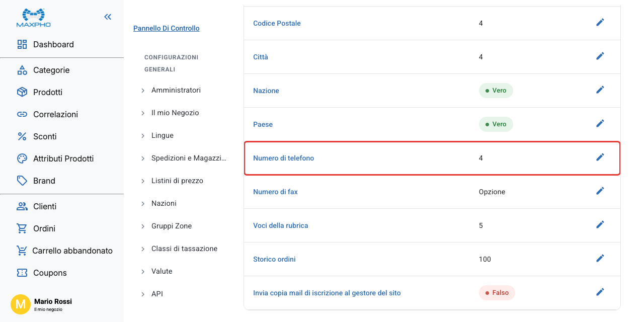Image resolution: width=644 pixels, height=322 pixels.
Task: Edit Numero di telefono with pencil icon
Action: point(600,157)
